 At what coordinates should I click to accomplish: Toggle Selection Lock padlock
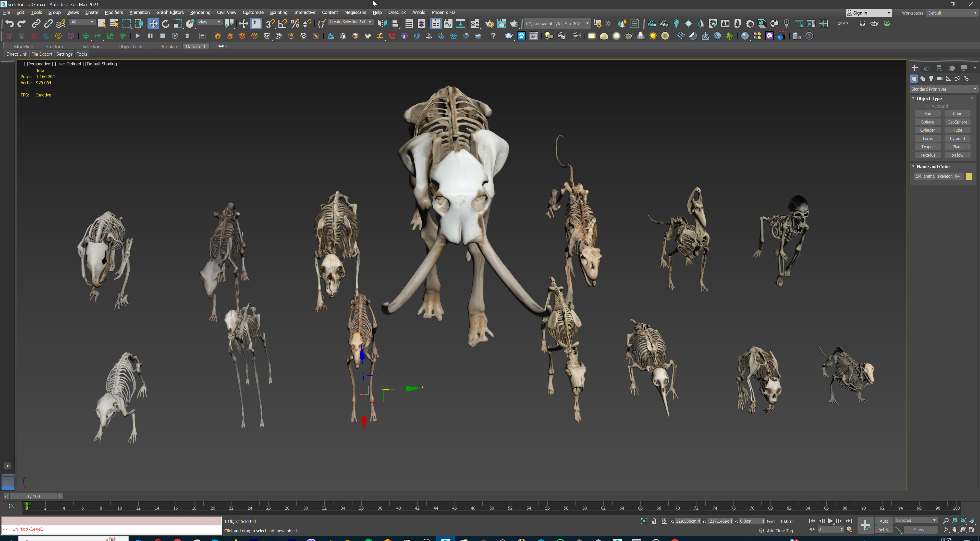(654, 521)
